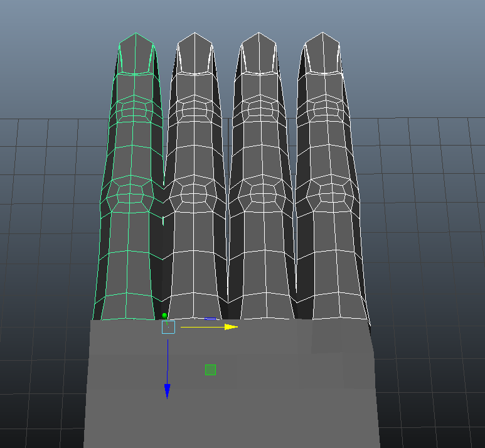
Task: Select the second finger from the left
Action: [193, 251]
